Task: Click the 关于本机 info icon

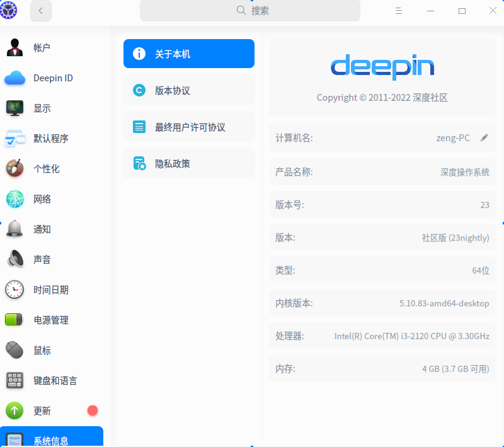Action: [139, 54]
